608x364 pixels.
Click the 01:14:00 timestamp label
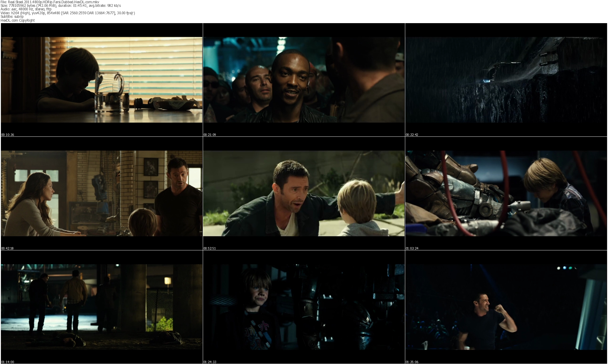[x=8, y=362]
